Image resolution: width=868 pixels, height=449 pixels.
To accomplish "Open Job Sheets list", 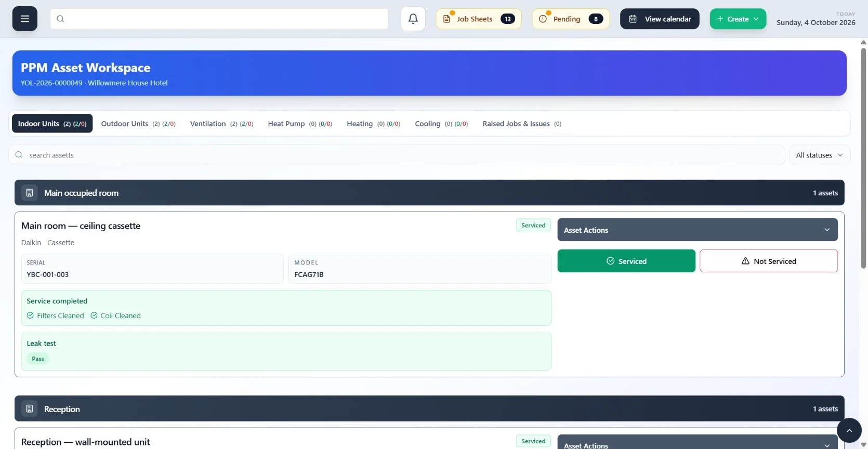I will pos(479,19).
